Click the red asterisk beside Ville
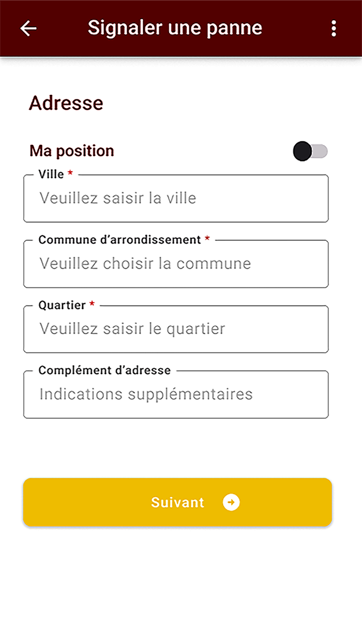The image size is (362, 644). tap(70, 174)
